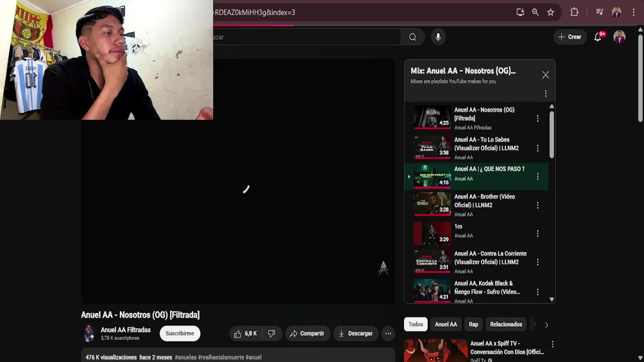Open options for Brother video item

537,205
